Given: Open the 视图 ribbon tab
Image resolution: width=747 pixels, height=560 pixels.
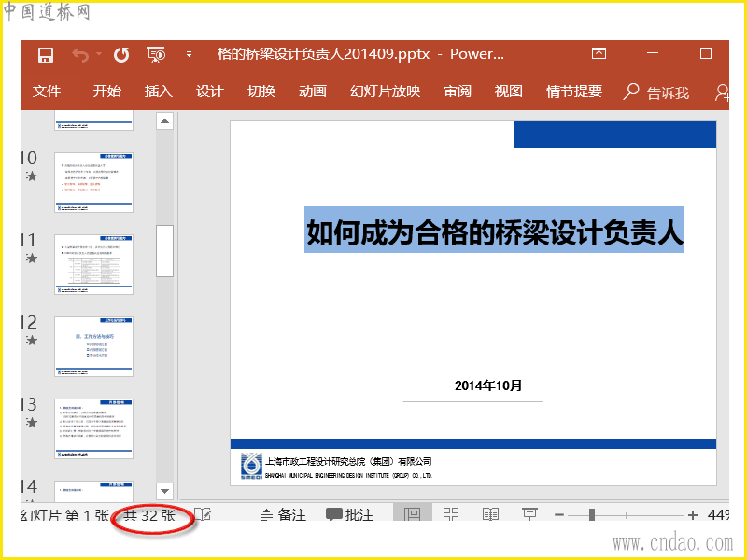Looking at the screenshot, I should click(x=508, y=91).
